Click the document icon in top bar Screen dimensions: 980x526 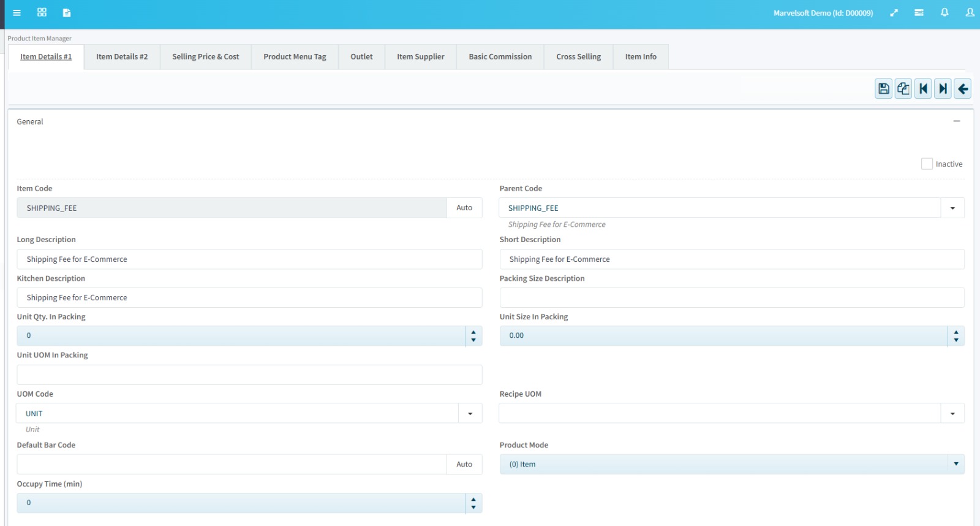67,13
